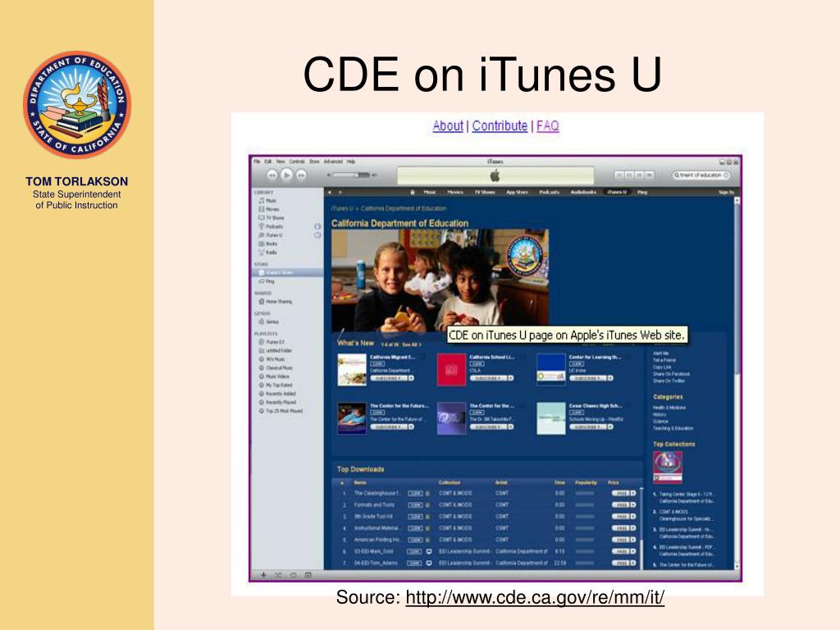840x630 pixels.
Task: Sort Top Downloads by Popularity column
Action: [586, 482]
